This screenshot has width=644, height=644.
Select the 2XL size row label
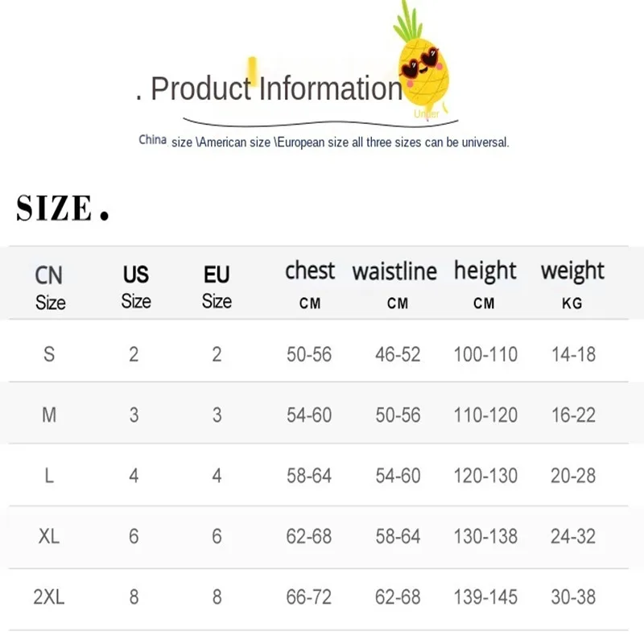tap(49, 597)
